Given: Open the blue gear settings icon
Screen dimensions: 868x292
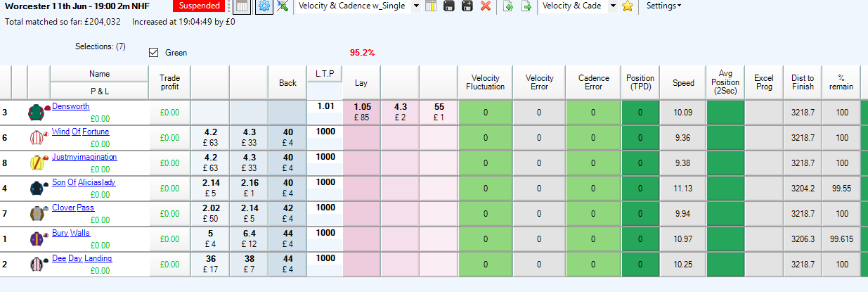Looking at the screenshot, I should pos(264,6).
